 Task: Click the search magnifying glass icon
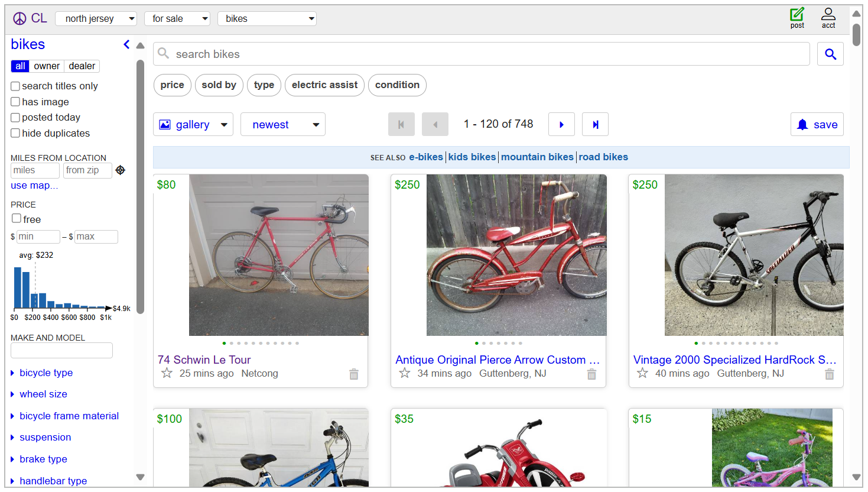click(x=830, y=54)
